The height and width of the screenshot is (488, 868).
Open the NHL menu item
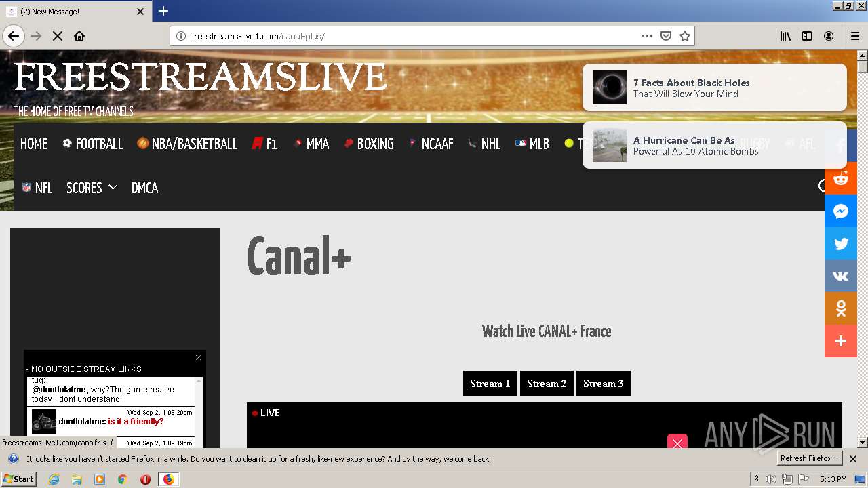[484, 144]
